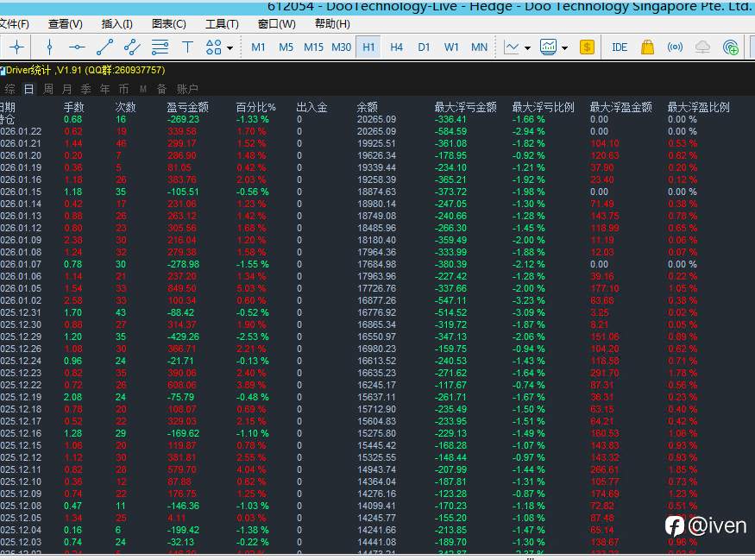Switch to the 季 quarterly statistics tab
The image size is (755, 560).
coord(86,89)
